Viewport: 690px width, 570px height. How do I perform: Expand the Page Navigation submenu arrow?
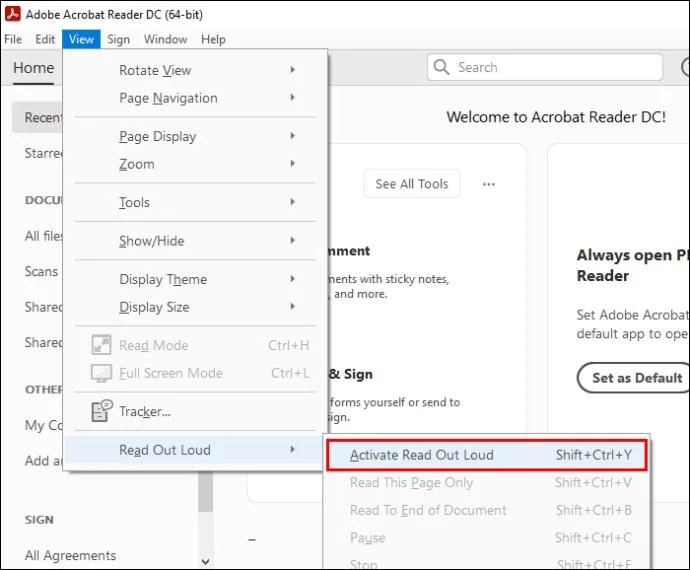[293, 97]
